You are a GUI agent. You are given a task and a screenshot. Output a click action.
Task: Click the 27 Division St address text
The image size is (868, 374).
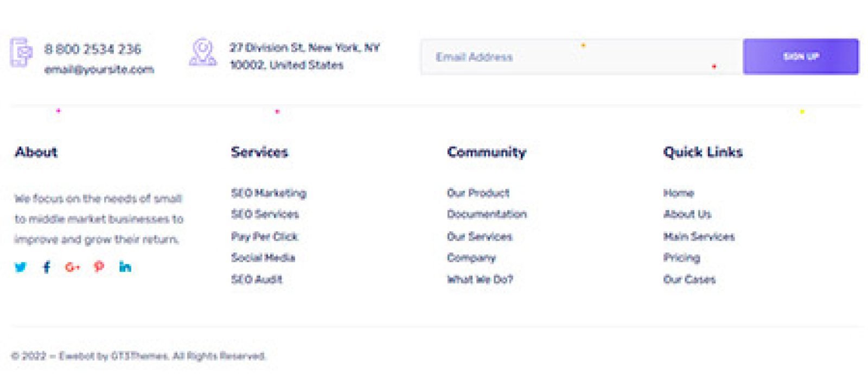point(304,56)
